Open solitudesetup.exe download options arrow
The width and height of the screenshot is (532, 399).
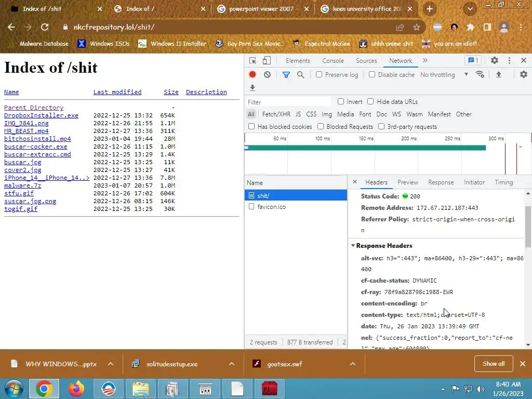(232, 364)
